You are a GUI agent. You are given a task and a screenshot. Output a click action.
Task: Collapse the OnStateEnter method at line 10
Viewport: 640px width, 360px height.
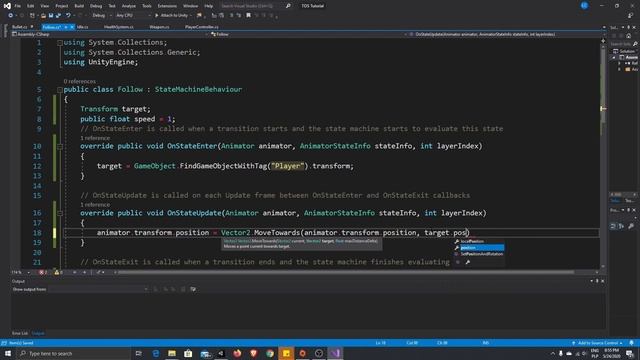click(60, 146)
